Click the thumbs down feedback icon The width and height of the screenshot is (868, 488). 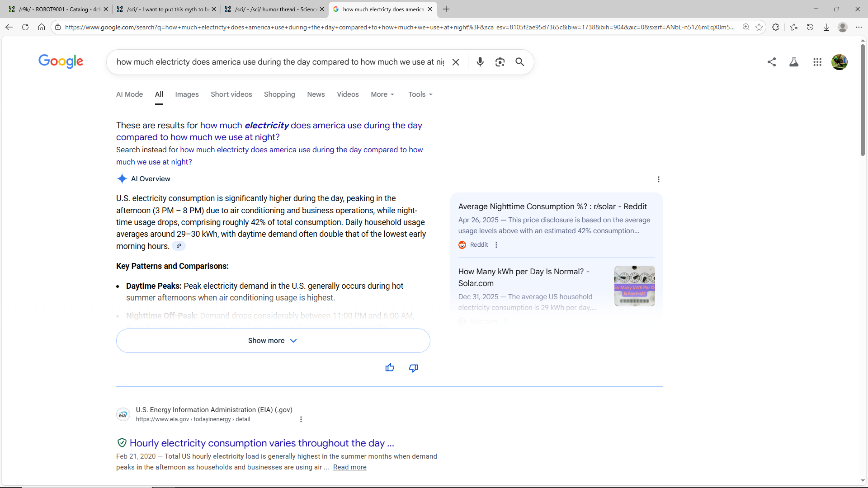(x=413, y=368)
